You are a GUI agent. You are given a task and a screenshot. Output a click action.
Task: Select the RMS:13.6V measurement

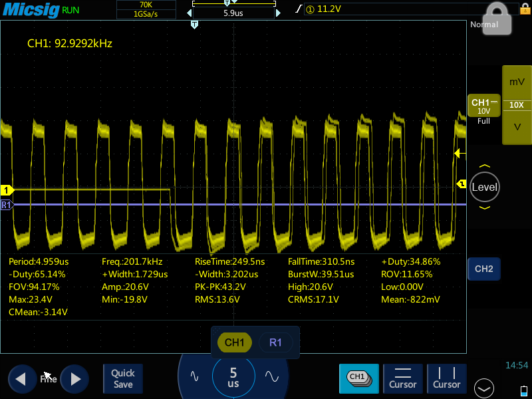click(217, 299)
